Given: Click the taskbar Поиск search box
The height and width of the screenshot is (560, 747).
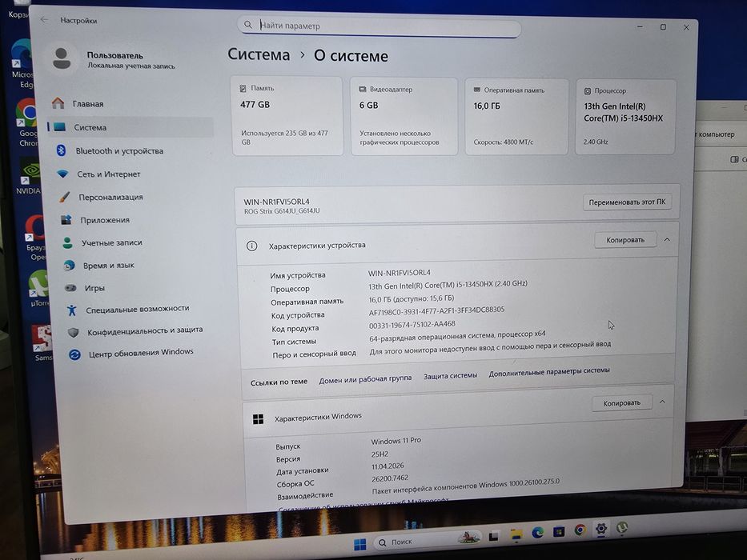Looking at the screenshot, I should 428,540.
